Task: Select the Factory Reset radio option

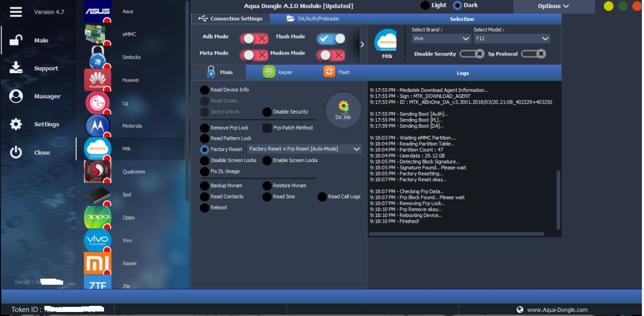Action: (x=205, y=149)
